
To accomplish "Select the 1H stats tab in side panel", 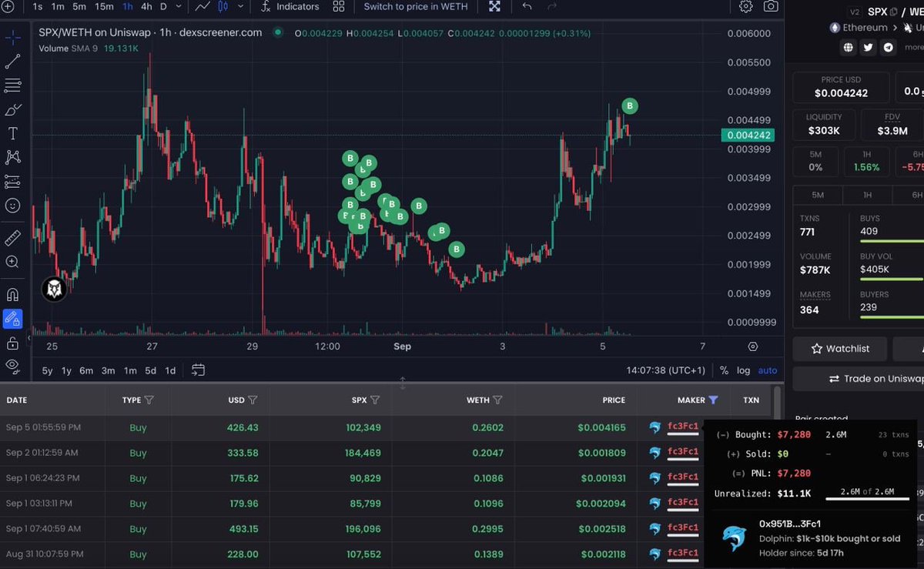I will click(x=867, y=195).
